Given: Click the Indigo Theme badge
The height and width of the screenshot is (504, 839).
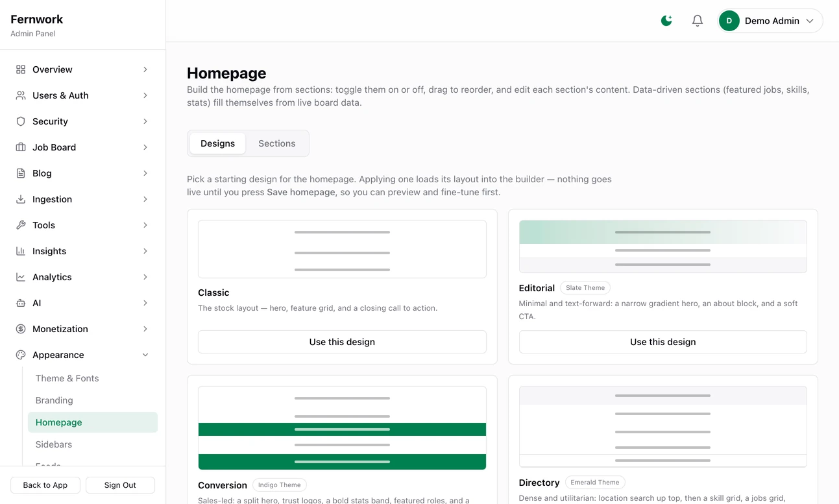Looking at the screenshot, I should point(280,485).
